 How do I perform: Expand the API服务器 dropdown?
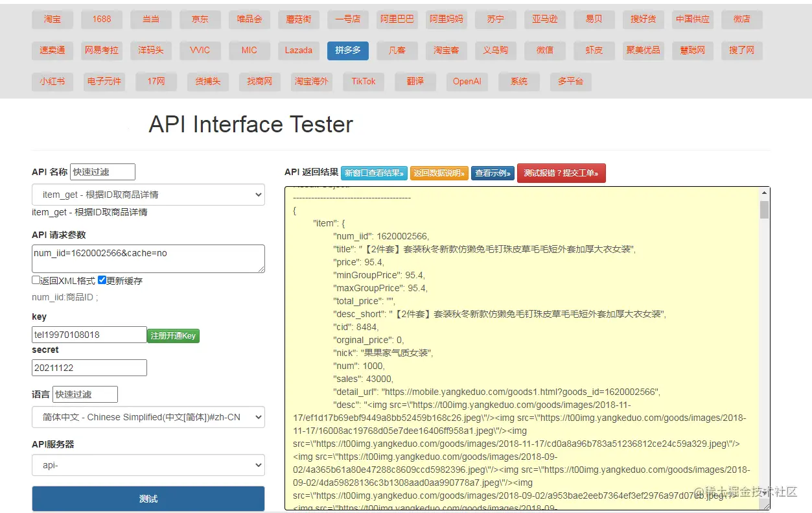tap(148, 465)
